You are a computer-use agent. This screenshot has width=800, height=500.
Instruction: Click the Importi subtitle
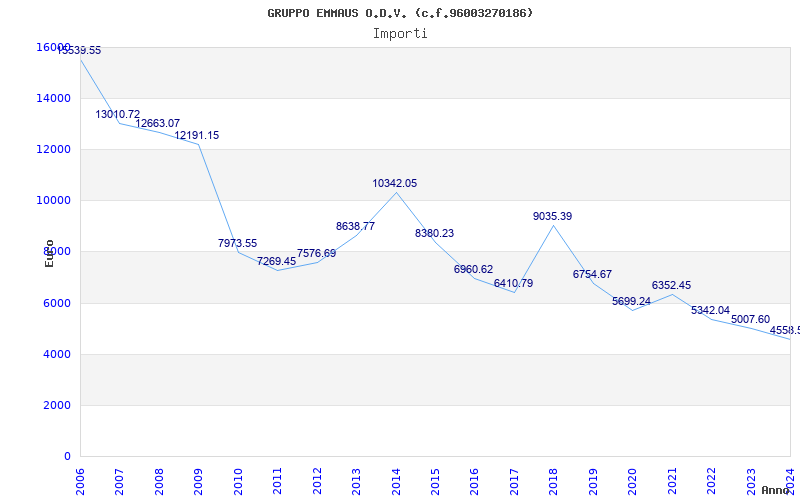[x=400, y=34]
